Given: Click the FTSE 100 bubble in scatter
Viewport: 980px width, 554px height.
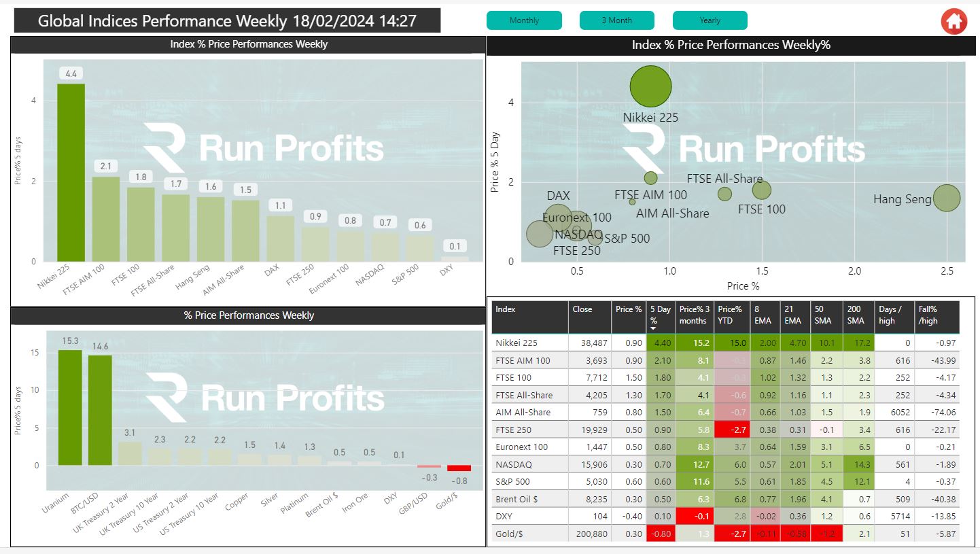Looking at the screenshot, I should pyautogui.click(x=762, y=190).
